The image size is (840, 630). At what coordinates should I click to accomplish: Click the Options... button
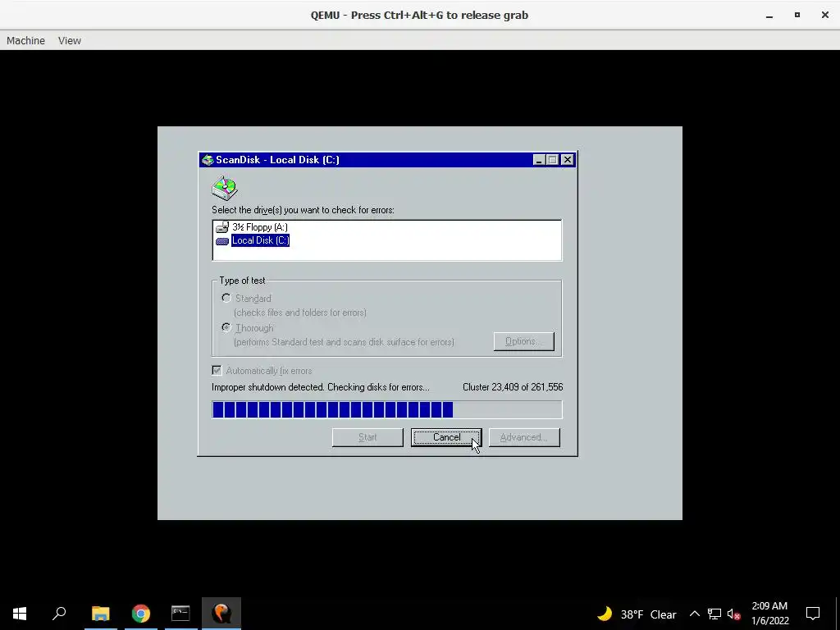tap(524, 341)
